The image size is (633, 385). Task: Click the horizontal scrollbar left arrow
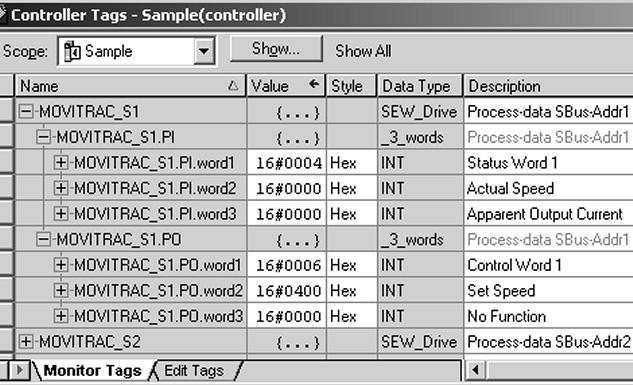pyautogui.click(x=476, y=370)
